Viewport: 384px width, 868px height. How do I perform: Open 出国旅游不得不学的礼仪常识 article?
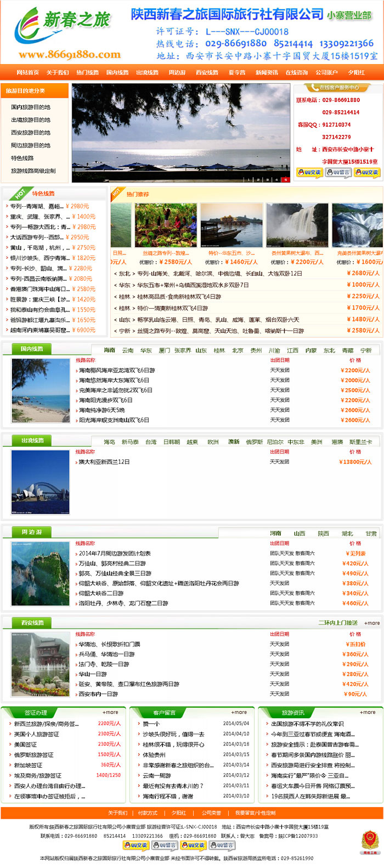pos(307,723)
